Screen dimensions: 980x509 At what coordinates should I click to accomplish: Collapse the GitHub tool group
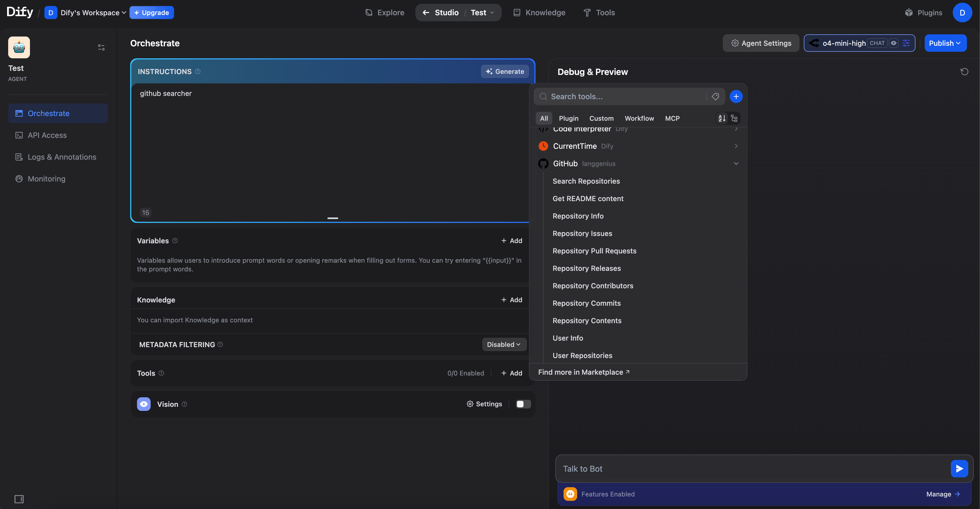pos(736,164)
